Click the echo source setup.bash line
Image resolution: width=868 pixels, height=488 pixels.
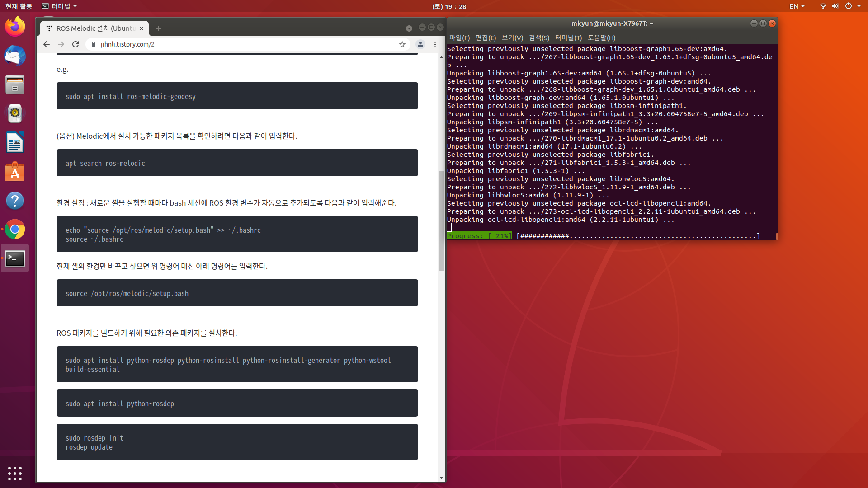pos(163,230)
